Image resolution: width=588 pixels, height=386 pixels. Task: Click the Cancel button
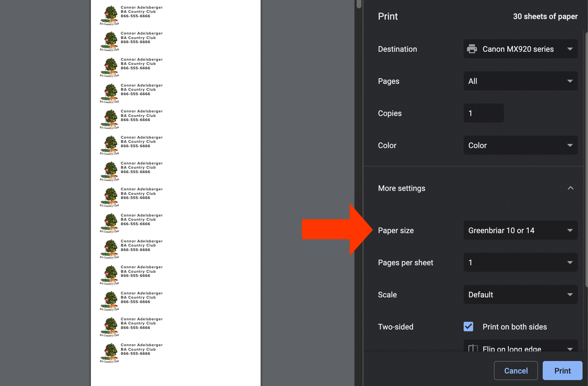click(516, 370)
